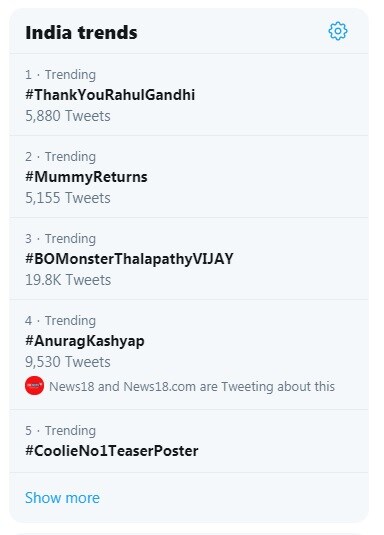Viewport: 384px width, 535px height.
Task: Open the #AnuragKashyap trending topic
Action: pos(85,341)
